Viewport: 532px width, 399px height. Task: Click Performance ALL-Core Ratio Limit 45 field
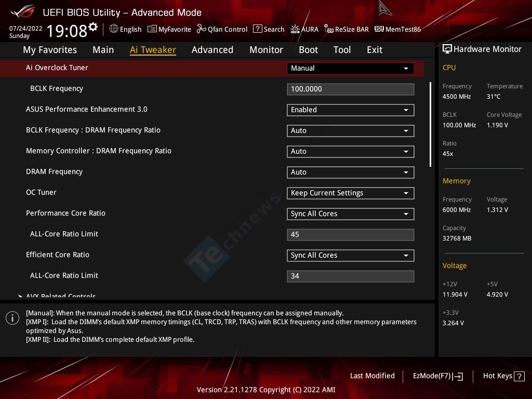351,234
